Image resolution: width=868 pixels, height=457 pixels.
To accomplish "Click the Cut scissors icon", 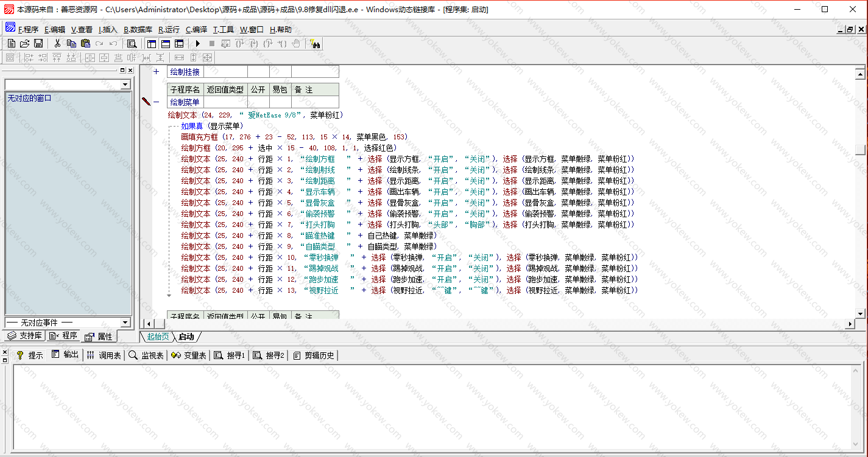I will coord(57,43).
